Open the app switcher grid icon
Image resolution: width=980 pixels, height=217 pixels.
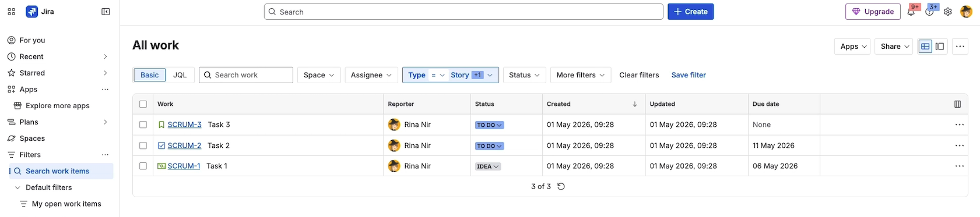point(11,12)
